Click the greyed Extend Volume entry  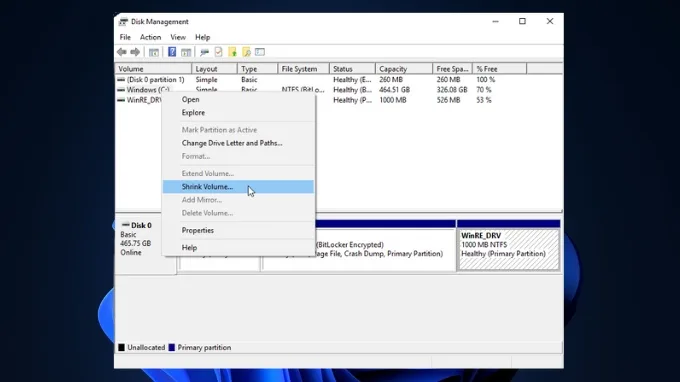238,173
